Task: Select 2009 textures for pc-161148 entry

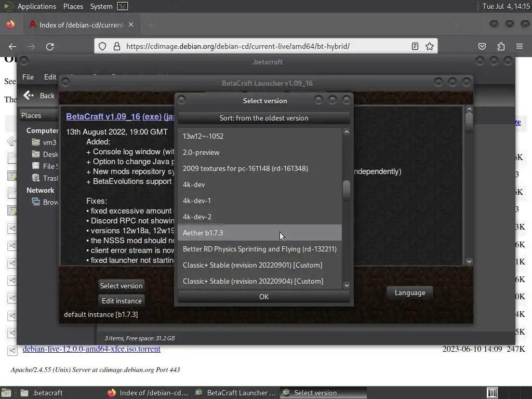Action: point(260,168)
